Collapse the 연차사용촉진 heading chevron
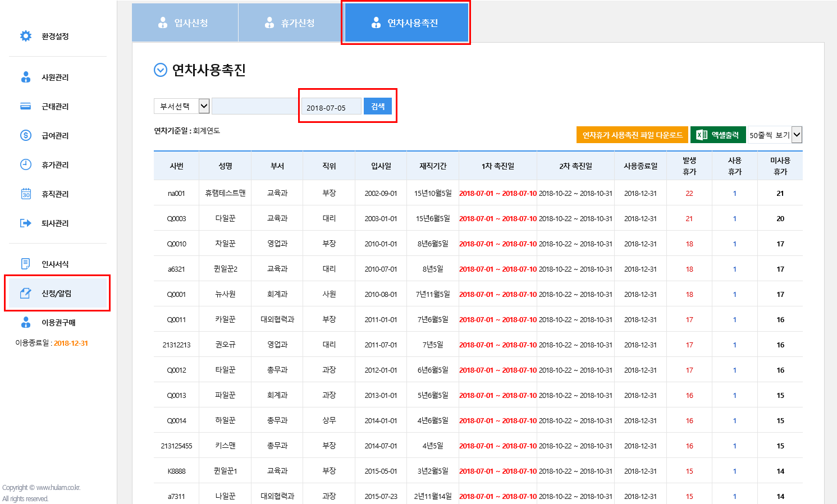This screenshot has width=837, height=504. (x=161, y=70)
